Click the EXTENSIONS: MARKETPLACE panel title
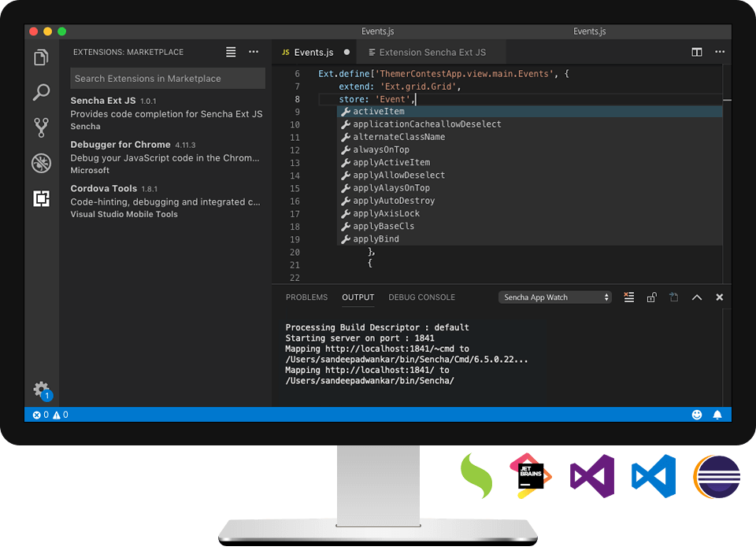 pyautogui.click(x=128, y=52)
